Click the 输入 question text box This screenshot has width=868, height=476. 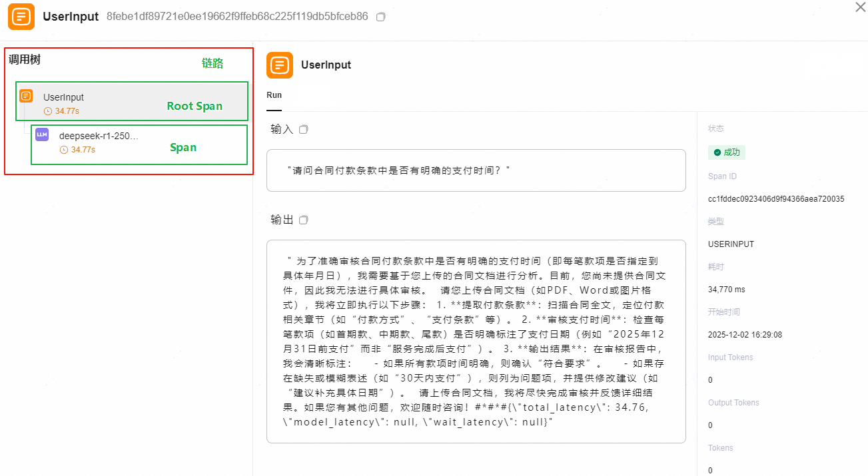(x=476, y=170)
